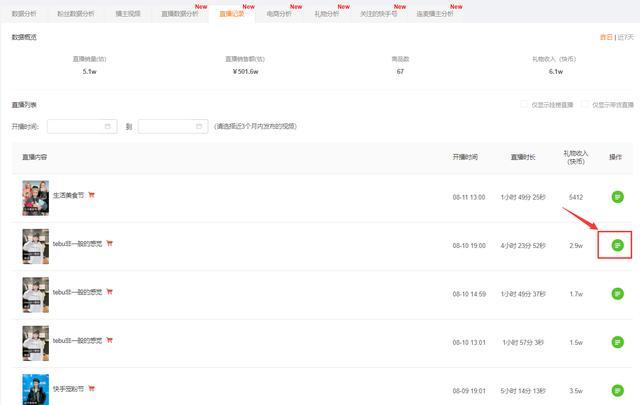Open details icon for the 08-09 19:01 livestream
This screenshot has width=640, height=405.
point(617,391)
